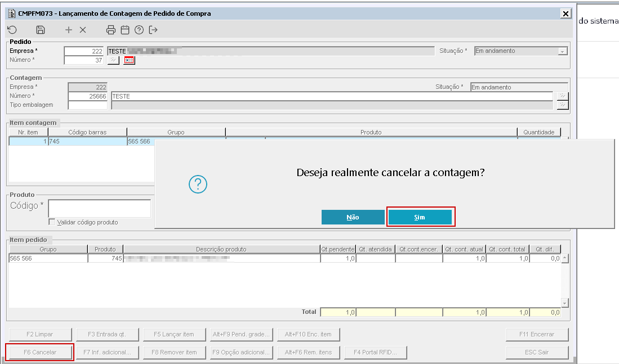
Task: Select Código barras cell 745 in Item contagem
Action: click(88, 141)
